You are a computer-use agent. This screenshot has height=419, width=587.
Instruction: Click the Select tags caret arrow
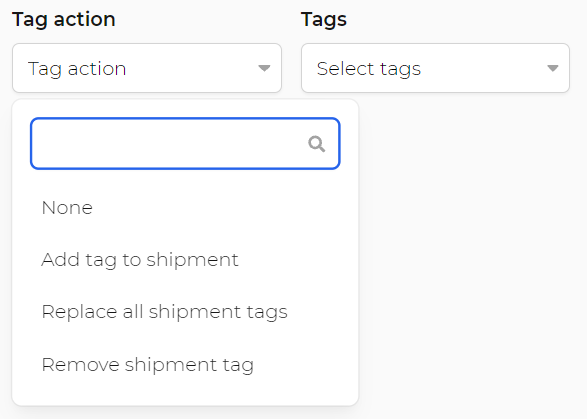553,68
